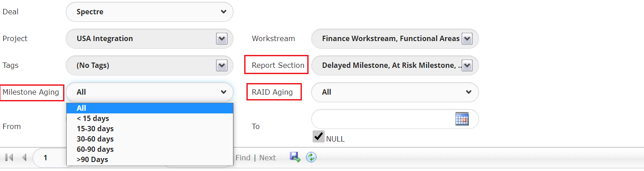This screenshot has width=644, height=171.
Task: Open the Deal dropdown showing Spectre
Action: pos(149,12)
